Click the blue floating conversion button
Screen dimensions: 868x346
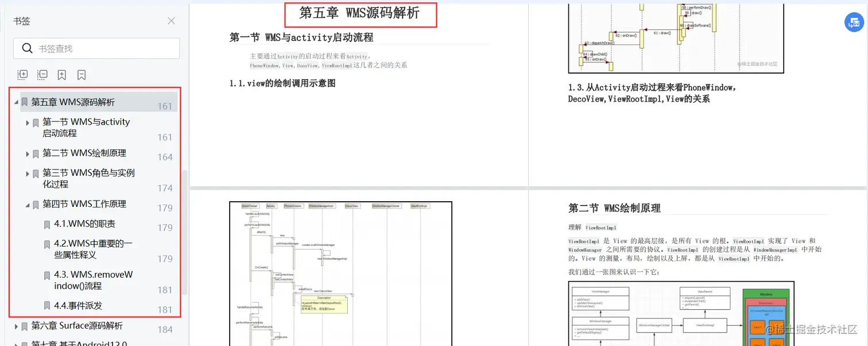click(854, 22)
